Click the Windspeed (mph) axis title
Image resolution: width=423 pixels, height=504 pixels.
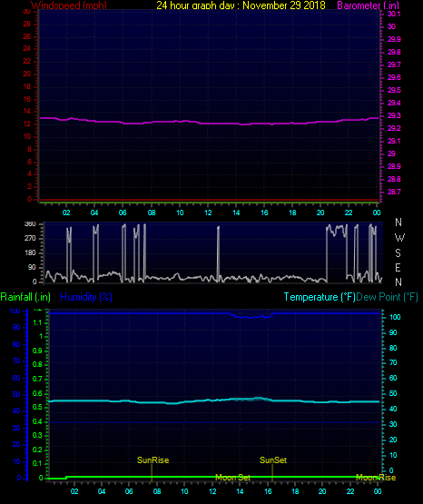click(x=69, y=5)
